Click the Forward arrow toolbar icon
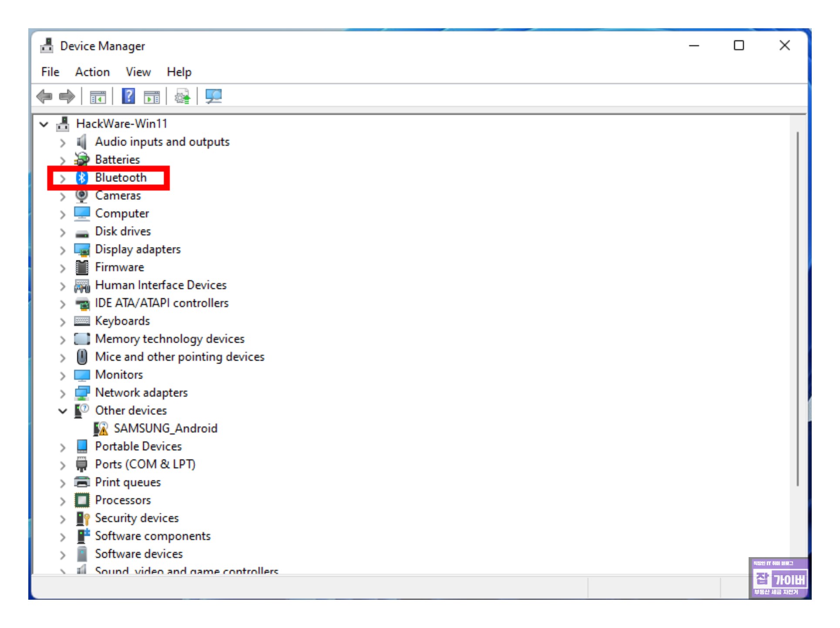The height and width of the screenshot is (628, 840). coord(67,96)
